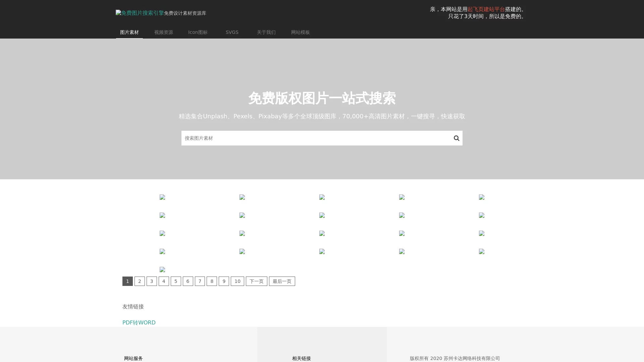
Task: Click the 最后一页 pagination button
Action: (282, 281)
